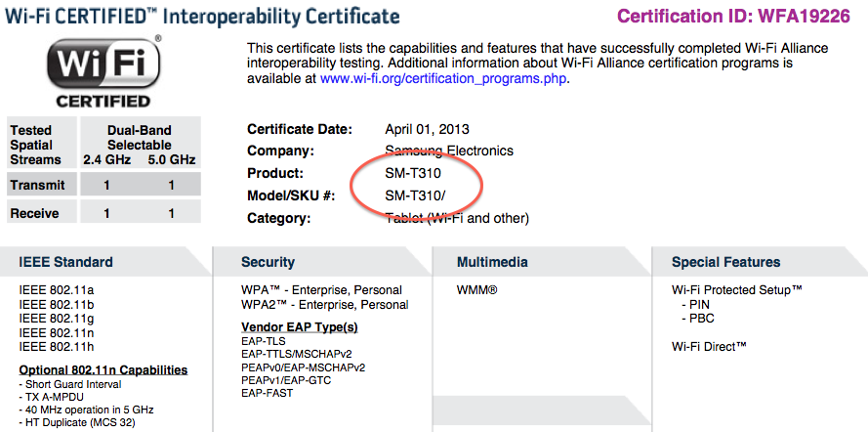Image resolution: width=868 pixels, height=432 pixels.
Task: Select the IEEE Standard section header
Action: point(66,262)
